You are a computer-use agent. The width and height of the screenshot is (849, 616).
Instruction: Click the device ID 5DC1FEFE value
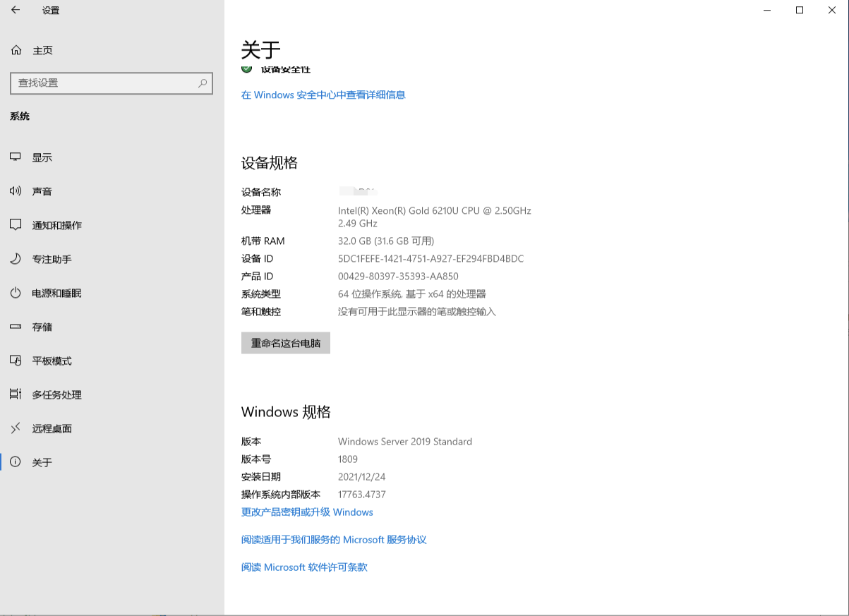pyautogui.click(x=431, y=259)
